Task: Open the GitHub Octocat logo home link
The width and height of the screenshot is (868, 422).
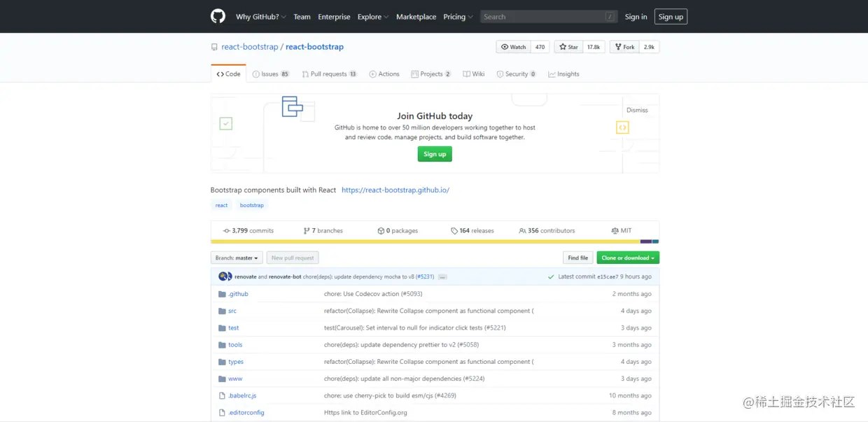Action: 218,16
